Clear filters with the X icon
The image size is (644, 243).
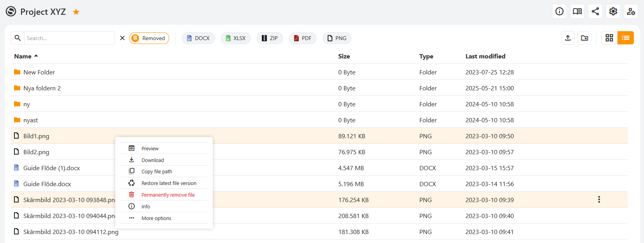click(122, 38)
